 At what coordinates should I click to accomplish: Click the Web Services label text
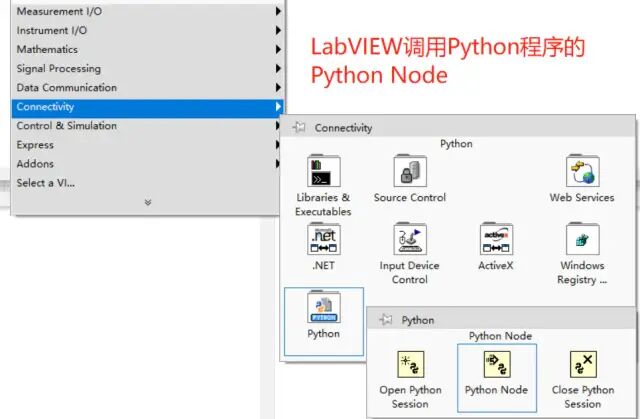click(582, 197)
